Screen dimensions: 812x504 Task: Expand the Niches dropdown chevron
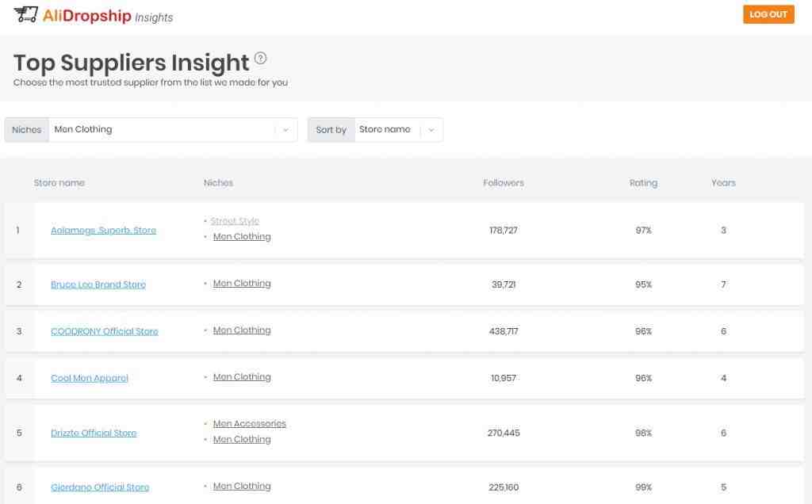point(285,130)
